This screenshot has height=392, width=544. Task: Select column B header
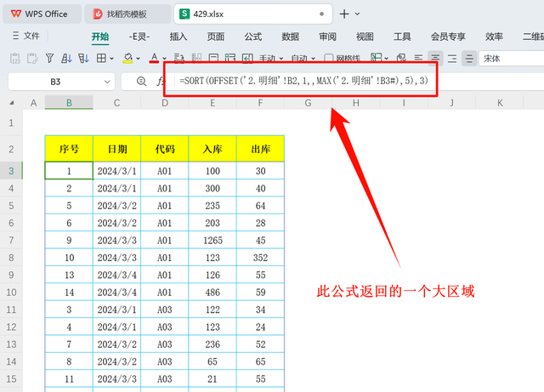(69, 103)
